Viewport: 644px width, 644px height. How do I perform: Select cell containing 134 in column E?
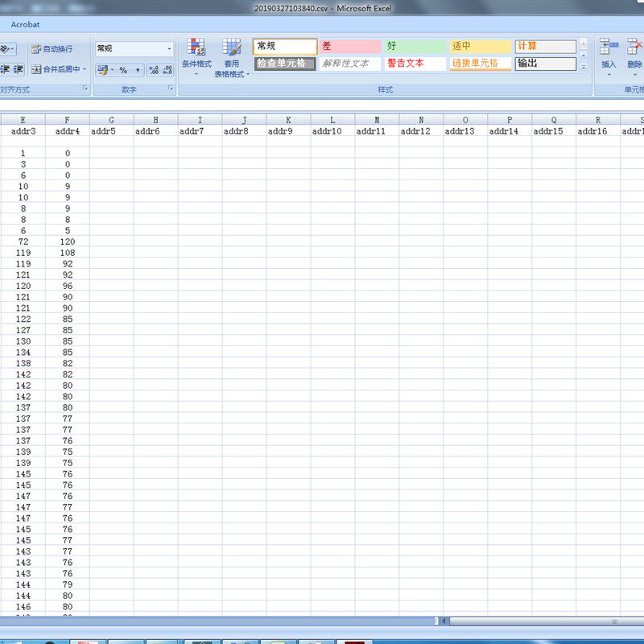[x=23, y=353]
